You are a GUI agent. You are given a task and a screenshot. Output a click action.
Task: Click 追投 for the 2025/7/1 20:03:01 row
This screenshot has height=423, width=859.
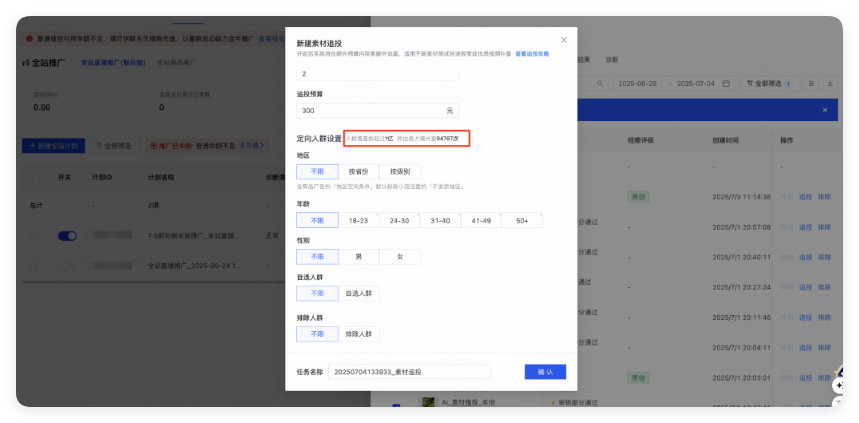[x=805, y=378]
